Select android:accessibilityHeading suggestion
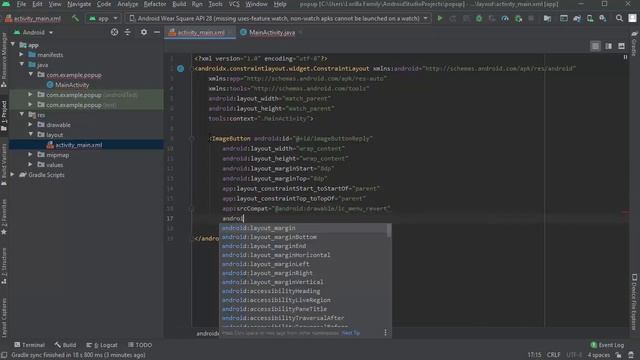 point(305,291)
